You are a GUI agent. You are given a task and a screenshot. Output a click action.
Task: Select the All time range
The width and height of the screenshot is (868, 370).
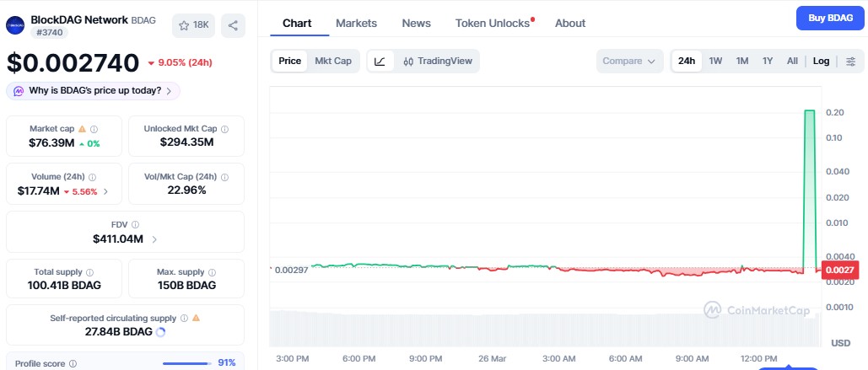click(792, 61)
